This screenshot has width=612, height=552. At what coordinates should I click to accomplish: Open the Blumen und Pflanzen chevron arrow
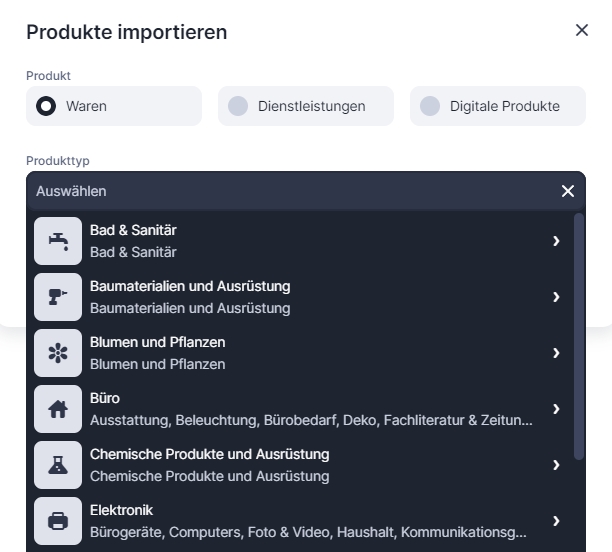(556, 353)
